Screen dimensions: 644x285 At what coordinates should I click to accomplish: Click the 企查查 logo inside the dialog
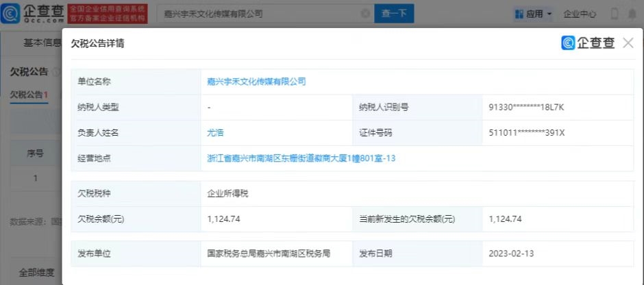tap(588, 42)
